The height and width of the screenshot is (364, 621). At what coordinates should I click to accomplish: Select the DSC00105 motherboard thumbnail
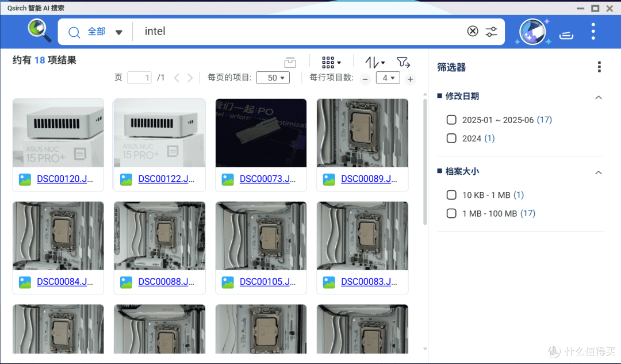click(261, 236)
